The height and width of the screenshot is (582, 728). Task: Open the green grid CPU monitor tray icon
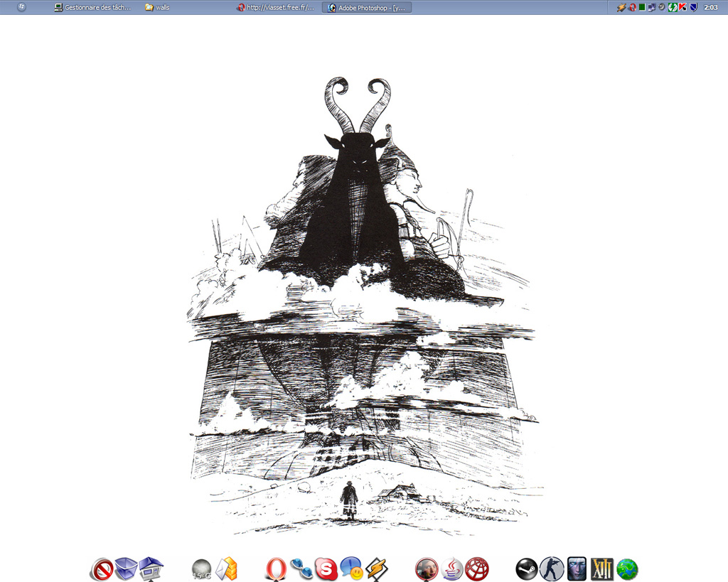pos(642,7)
